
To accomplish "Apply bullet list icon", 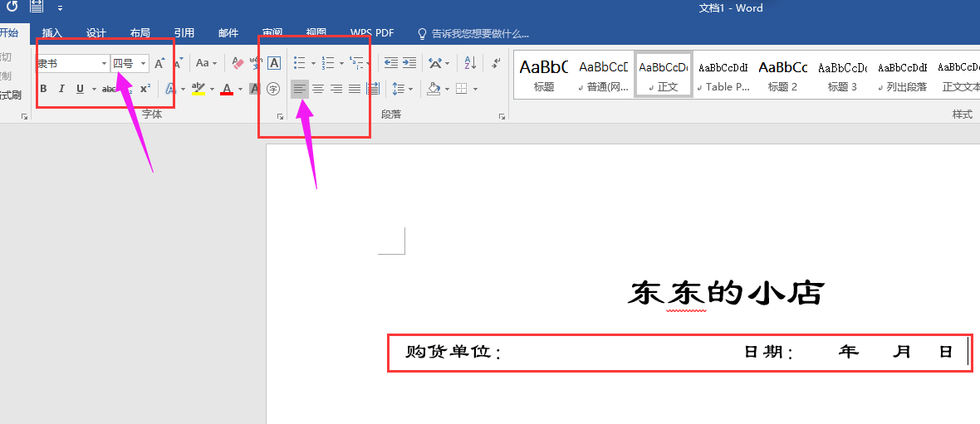I will click(299, 63).
